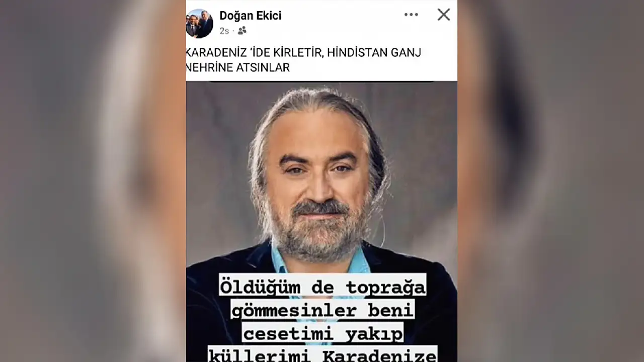Click the HİNDİSTAN GANJ words in the post

point(374,53)
